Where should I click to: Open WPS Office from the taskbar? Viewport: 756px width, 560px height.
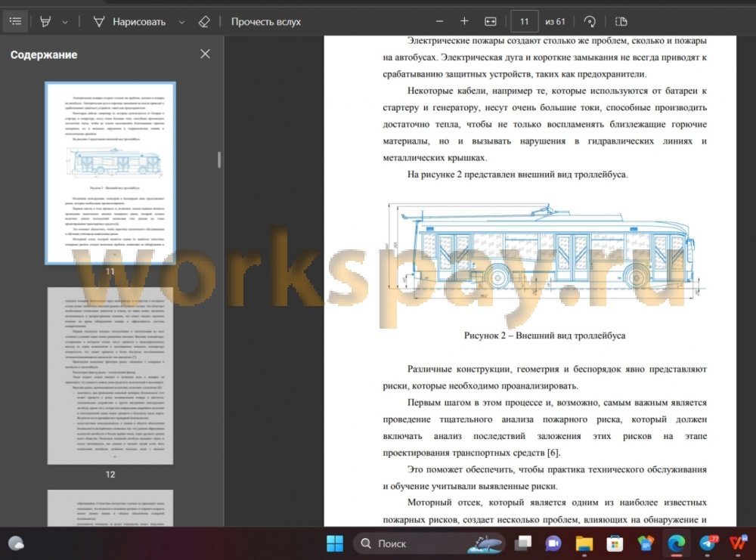click(738, 543)
